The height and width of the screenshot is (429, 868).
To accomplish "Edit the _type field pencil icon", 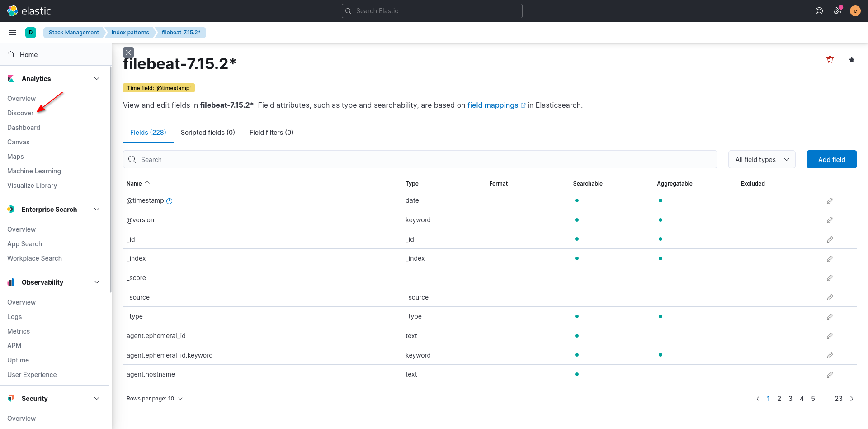I will [x=830, y=317].
